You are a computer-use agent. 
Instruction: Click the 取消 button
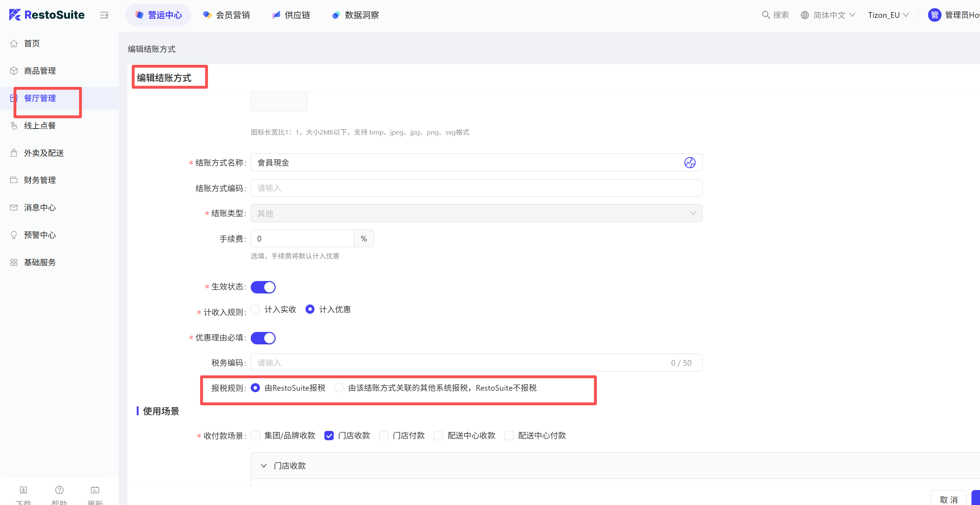[948, 499]
